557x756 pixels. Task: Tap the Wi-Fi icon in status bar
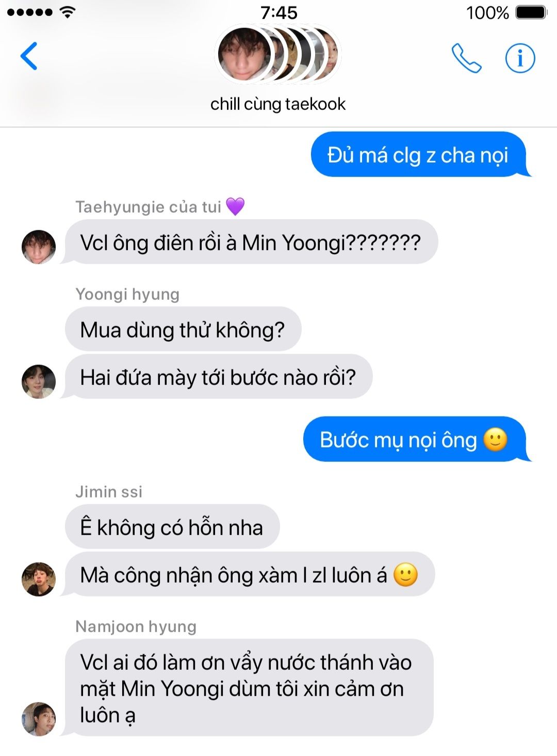click(x=68, y=12)
